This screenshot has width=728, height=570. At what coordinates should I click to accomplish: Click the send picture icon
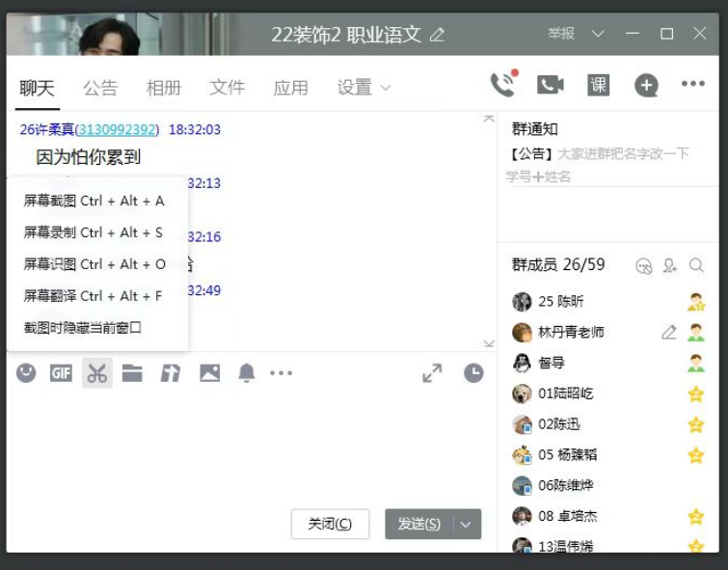coord(209,373)
